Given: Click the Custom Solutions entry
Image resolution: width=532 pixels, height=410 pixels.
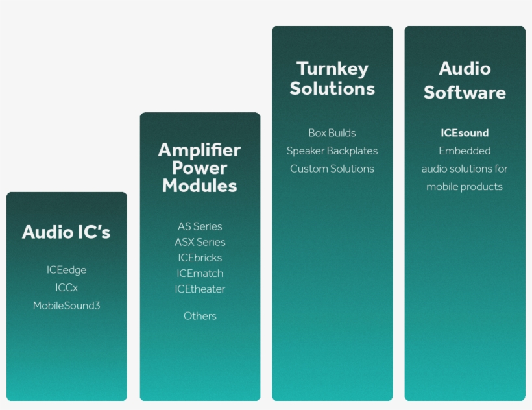Looking at the screenshot, I should point(332,169).
